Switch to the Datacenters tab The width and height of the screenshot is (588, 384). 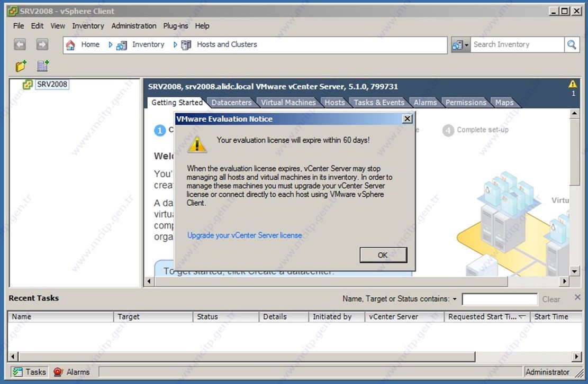(231, 103)
